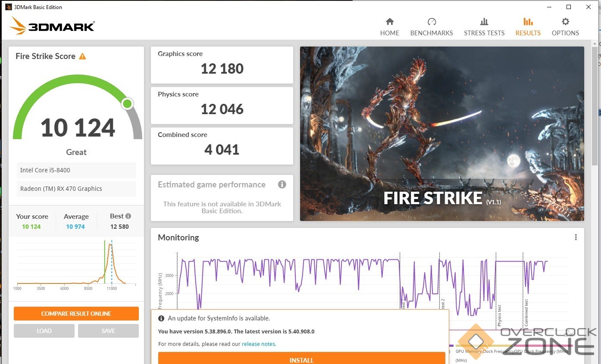The height and width of the screenshot is (364, 601).
Task: Select the Radeon RX 470 Graphics field
Action: coord(76,189)
